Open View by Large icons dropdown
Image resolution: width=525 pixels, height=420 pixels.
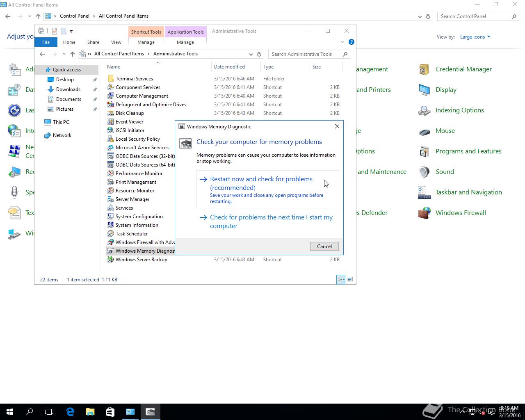(475, 37)
